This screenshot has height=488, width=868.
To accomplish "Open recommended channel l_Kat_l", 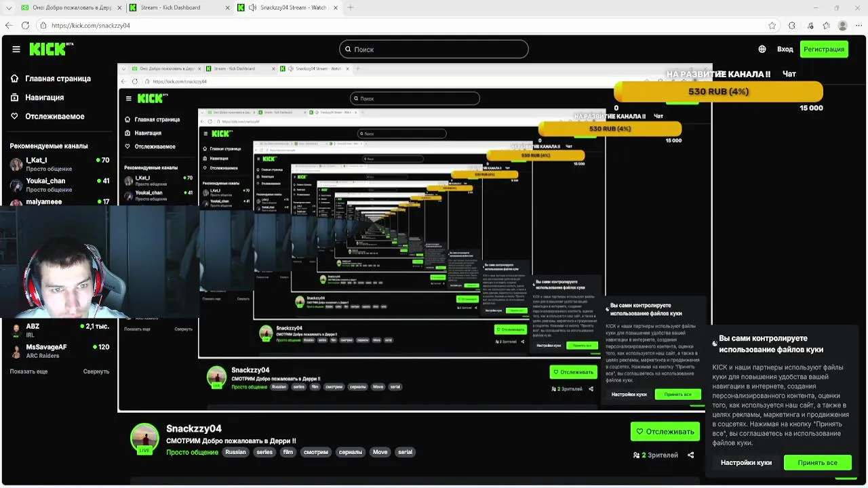I will 60,164.
